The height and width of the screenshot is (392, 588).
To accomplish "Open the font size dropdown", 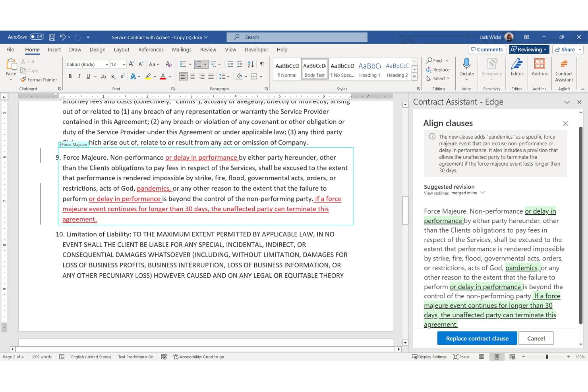I will pyautogui.click(x=124, y=64).
